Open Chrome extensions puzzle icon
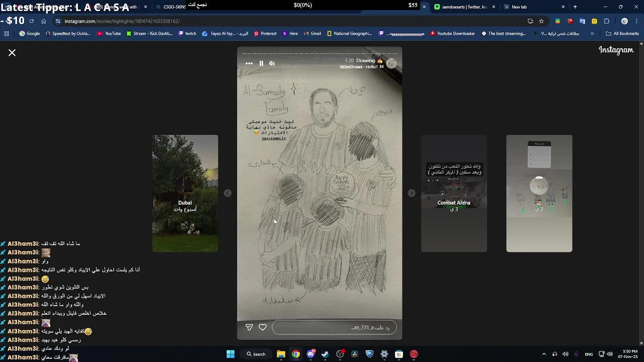644x362 pixels. (x=606, y=21)
